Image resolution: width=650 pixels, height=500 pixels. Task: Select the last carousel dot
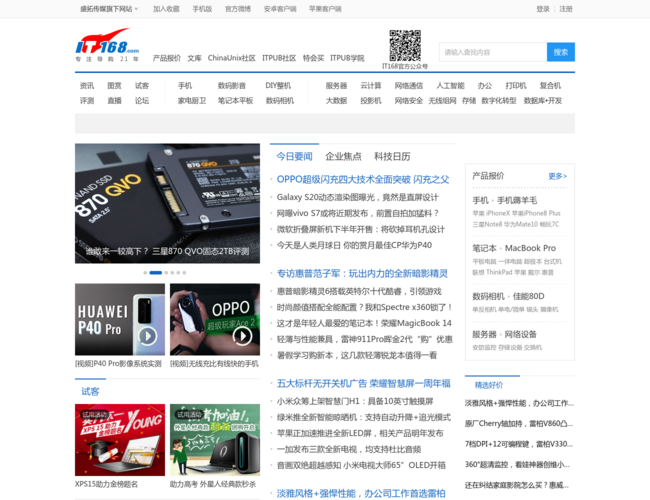184,272
